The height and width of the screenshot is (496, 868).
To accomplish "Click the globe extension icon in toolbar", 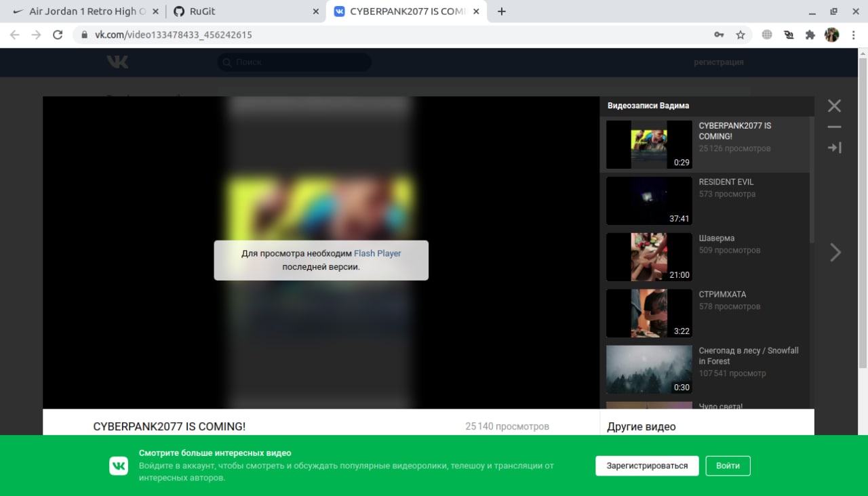I will (x=767, y=35).
